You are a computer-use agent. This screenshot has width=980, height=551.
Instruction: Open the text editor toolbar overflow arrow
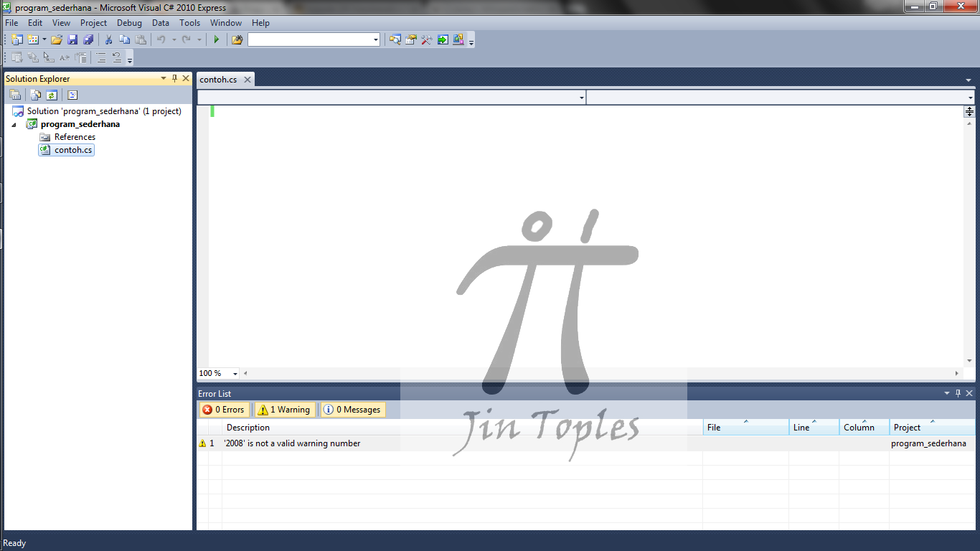[130, 60]
